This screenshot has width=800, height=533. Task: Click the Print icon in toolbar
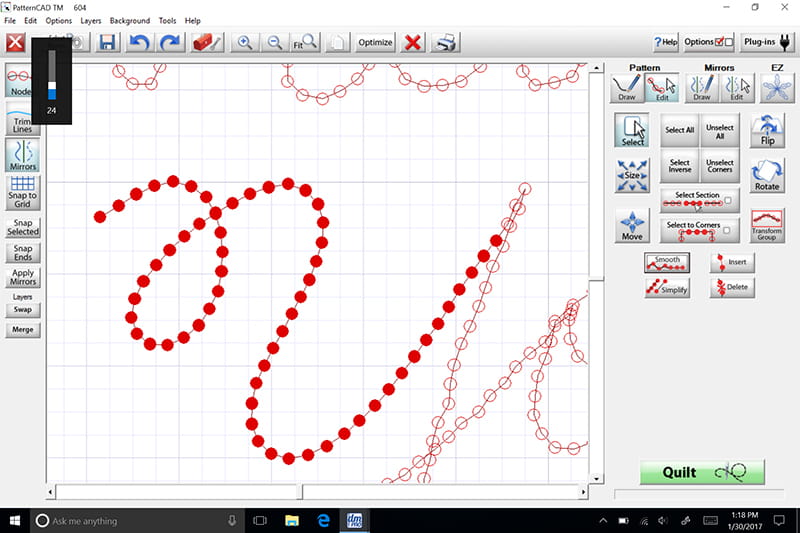tap(447, 43)
